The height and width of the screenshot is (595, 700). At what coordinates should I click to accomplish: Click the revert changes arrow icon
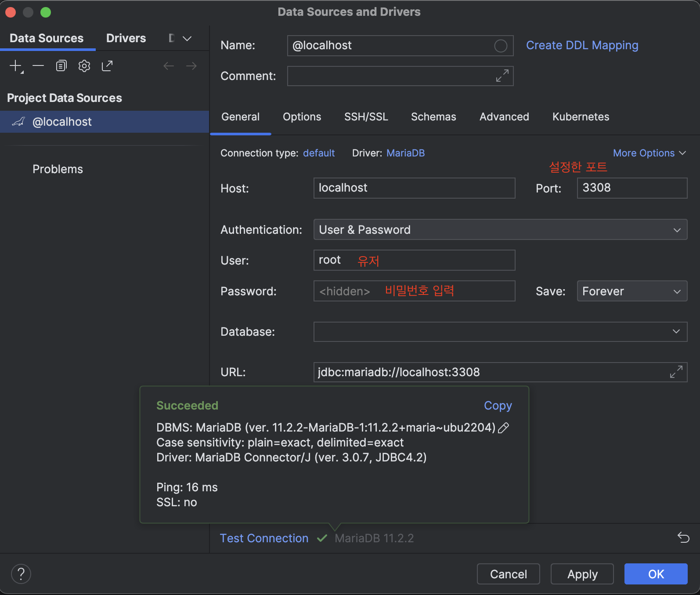pyautogui.click(x=683, y=537)
